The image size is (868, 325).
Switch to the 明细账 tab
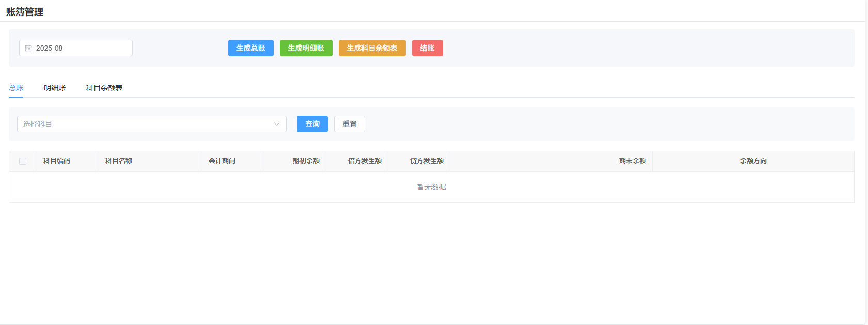pyautogui.click(x=55, y=88)
